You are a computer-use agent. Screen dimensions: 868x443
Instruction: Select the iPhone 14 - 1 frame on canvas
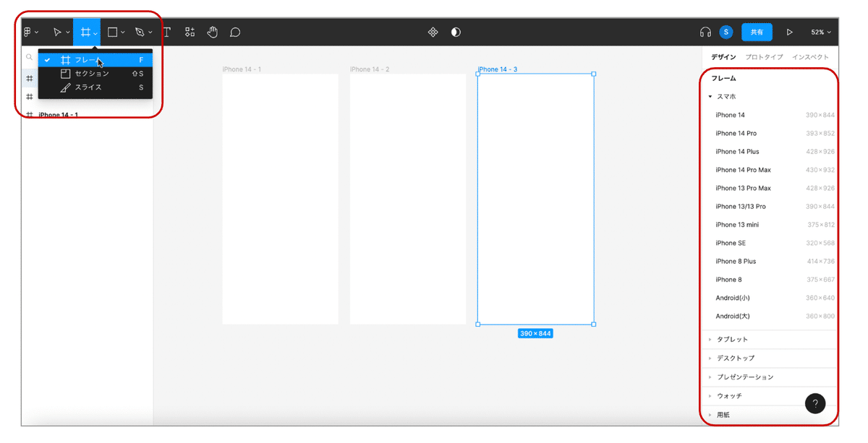(281, 199)
